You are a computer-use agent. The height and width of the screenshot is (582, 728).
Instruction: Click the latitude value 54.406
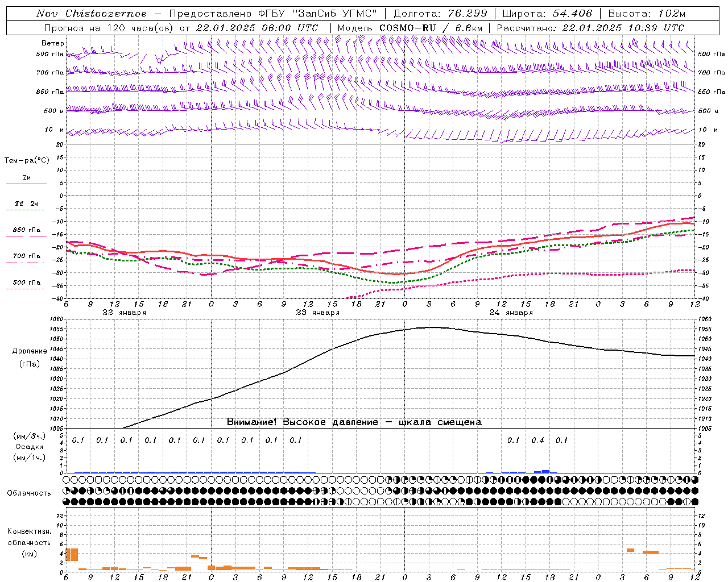(x=572, y=14)
